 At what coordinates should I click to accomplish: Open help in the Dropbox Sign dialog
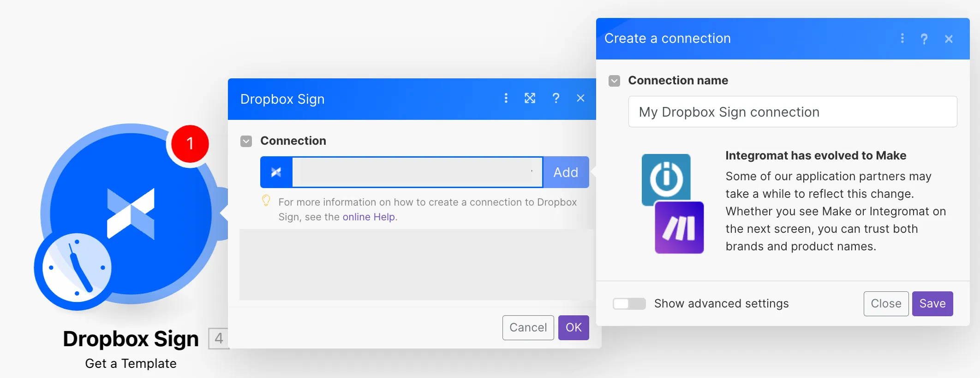[x=556, y=98]
